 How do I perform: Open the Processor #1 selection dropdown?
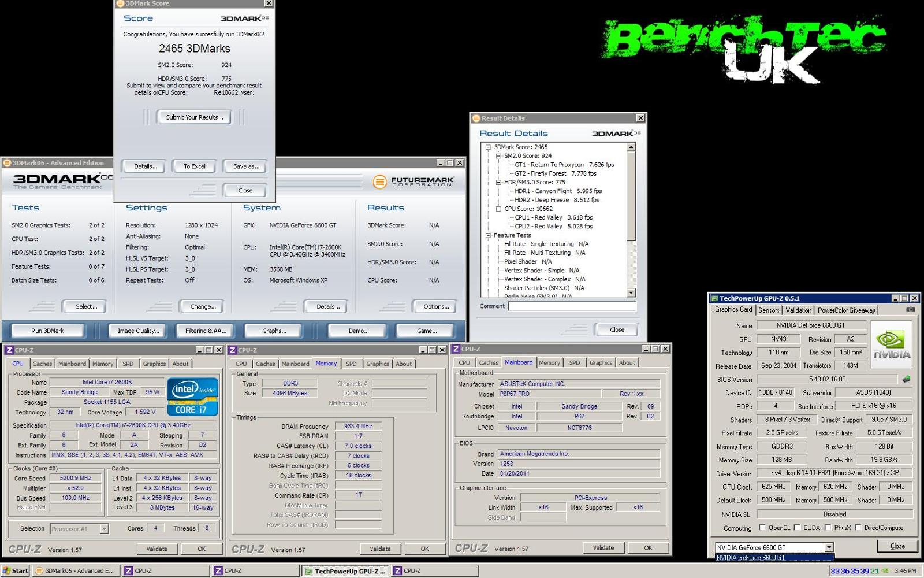104,529
